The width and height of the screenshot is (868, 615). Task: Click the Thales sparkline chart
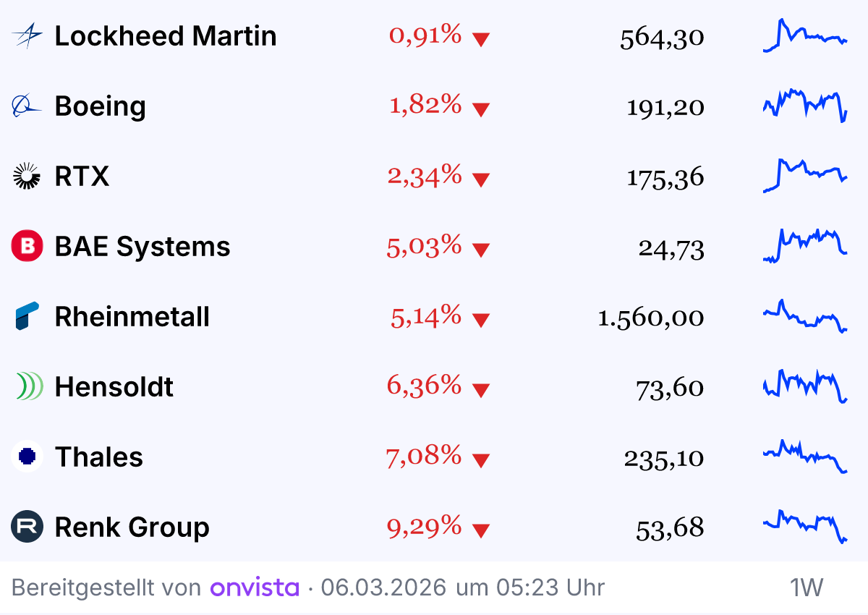(x=805, y=457)
